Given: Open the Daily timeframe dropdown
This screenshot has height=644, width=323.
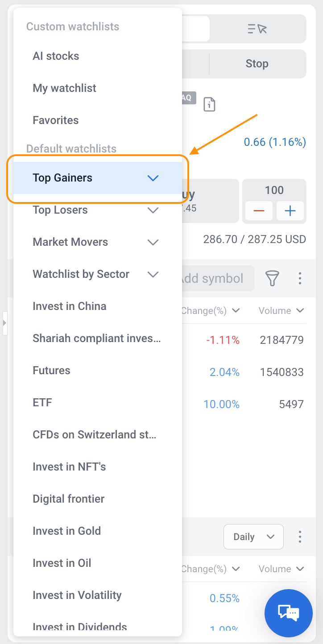Looking at the screenshot, I should (x=253, y=537).
